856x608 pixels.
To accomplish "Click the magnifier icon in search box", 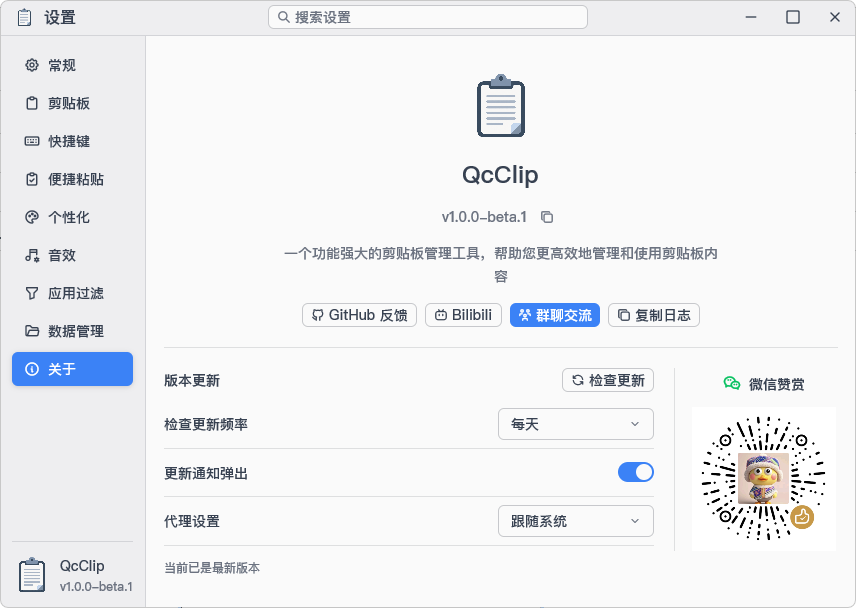I will point(283,17).
